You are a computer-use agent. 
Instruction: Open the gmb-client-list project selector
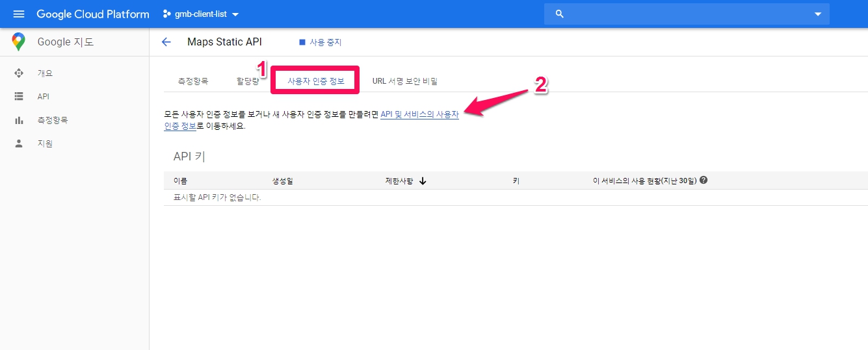[x=200, y=14]
